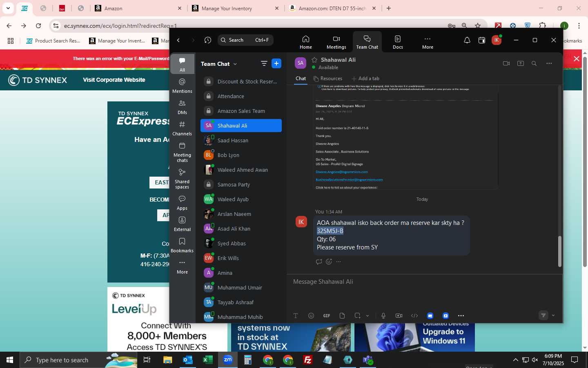Screen dimensions: 588x368
Task: Open Zoom Meetings tab
Action: [336, 42]
